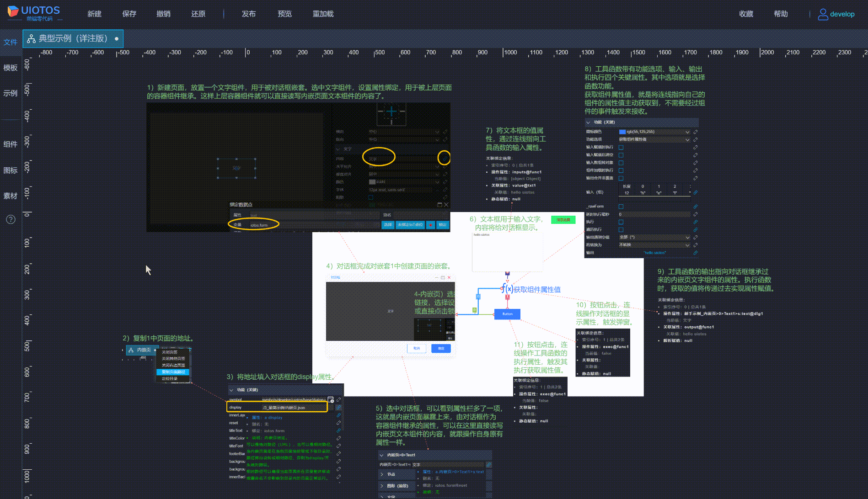Check the 组件加载时执行 checkbox

(621, 170)
